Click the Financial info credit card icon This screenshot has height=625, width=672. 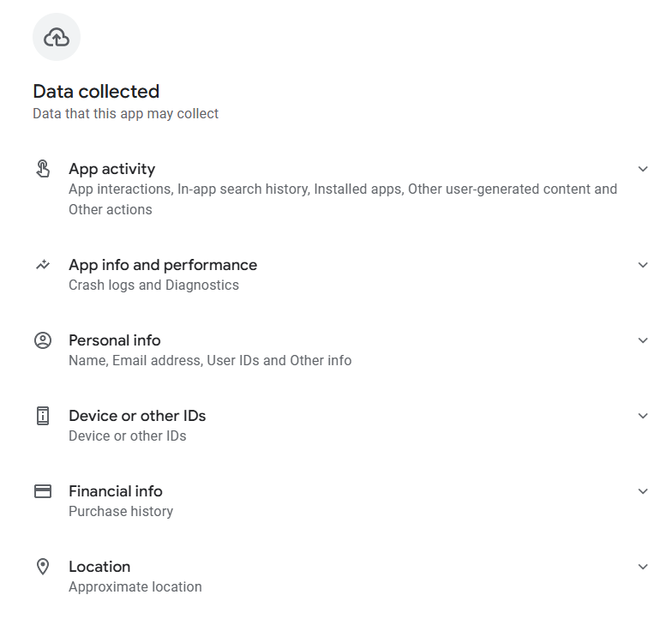pos(43,491)
